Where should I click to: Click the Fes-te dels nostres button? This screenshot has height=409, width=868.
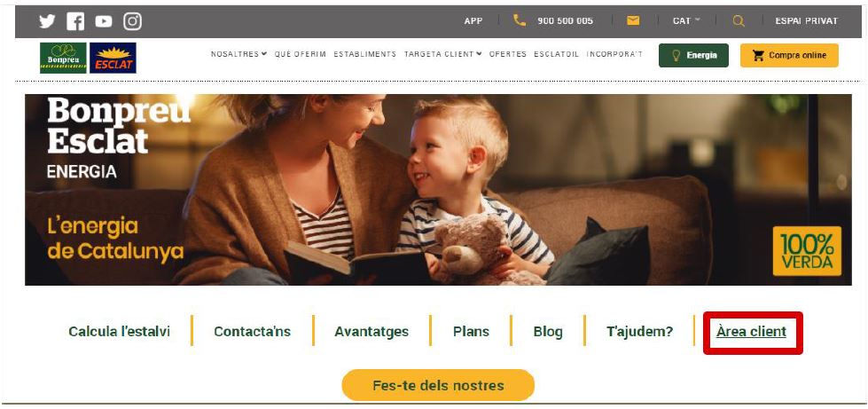438,385
